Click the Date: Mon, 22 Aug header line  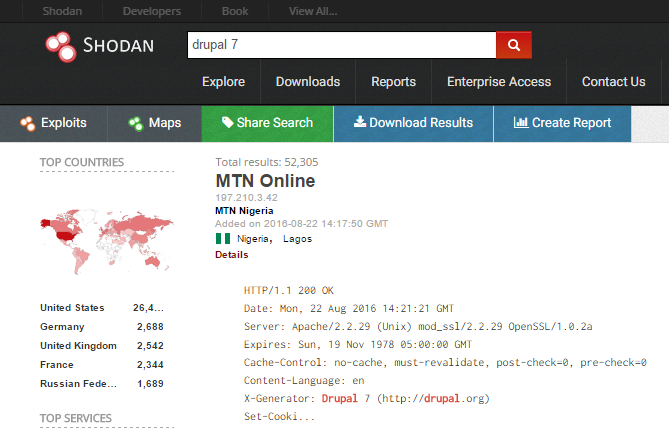[349, 309]
